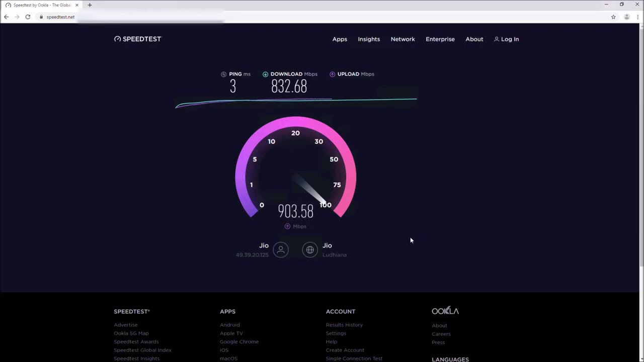This screenshot has width=644, height=362.
Task: Open the Speedtest Awards link
Action: (x=136, y=342)
